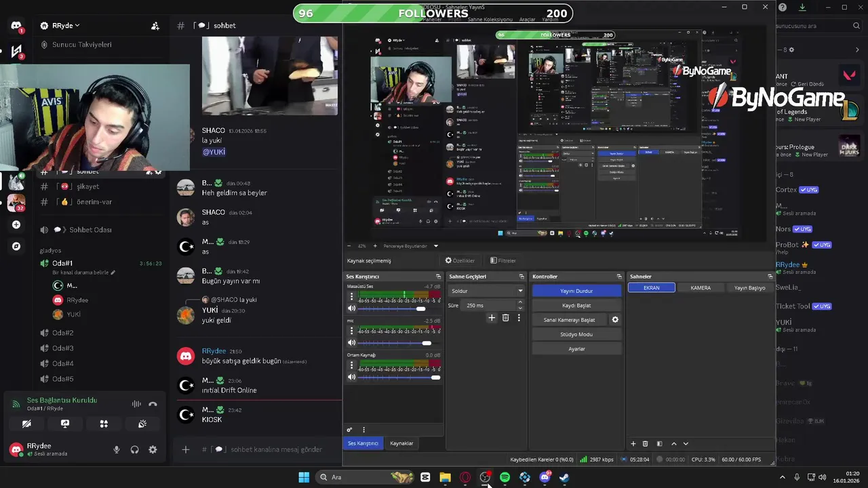The image size is (868, 488).
Task: Open Spotify from the Windows taskbar
Action: click(505, 477)
